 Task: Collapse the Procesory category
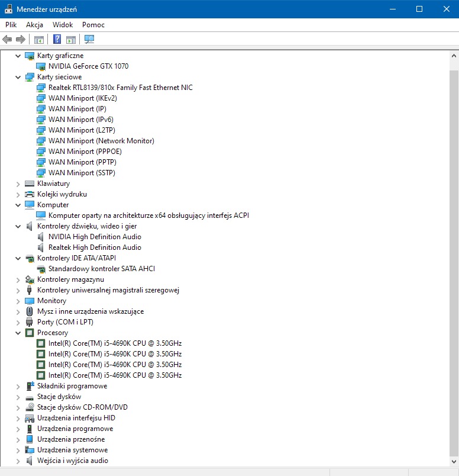(18, 333)
